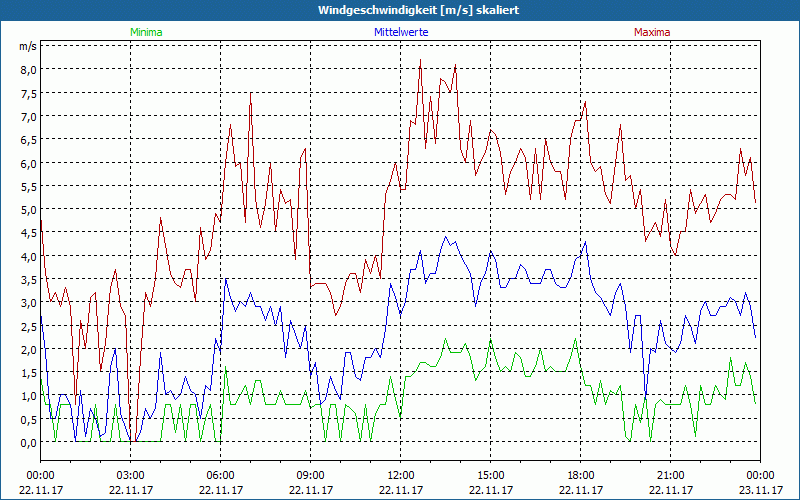Click the 0,5 y-axis value
This screenshot has height=500, width=800.
[x=29, y=420]
